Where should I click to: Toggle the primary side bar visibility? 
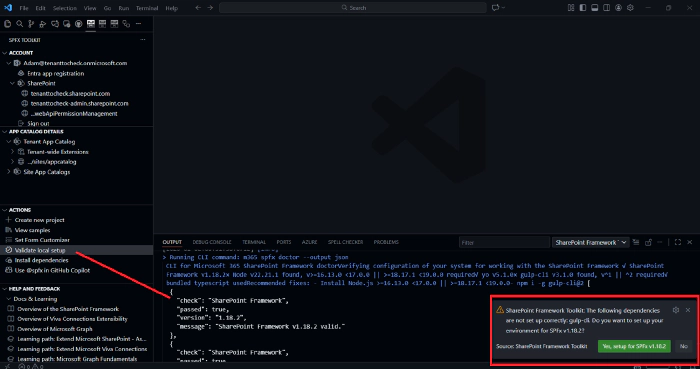tap(583, 8)
